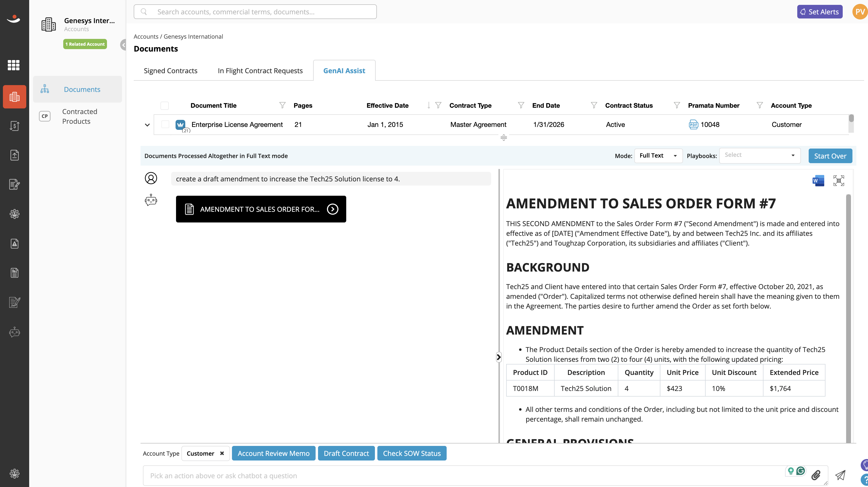Click the table-chat divider resize handle
This screenshot has height=487, width=868.
[x=504, y=138]
